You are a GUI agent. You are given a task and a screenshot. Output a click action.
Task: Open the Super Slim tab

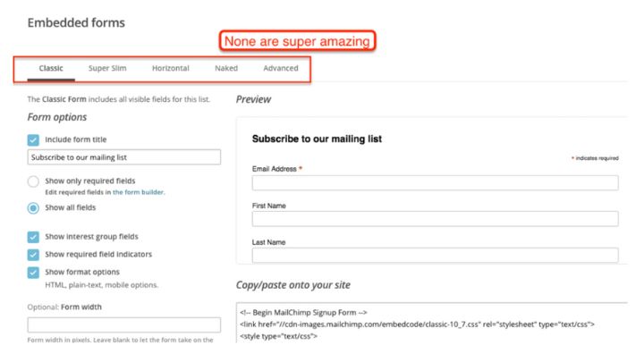107,68
